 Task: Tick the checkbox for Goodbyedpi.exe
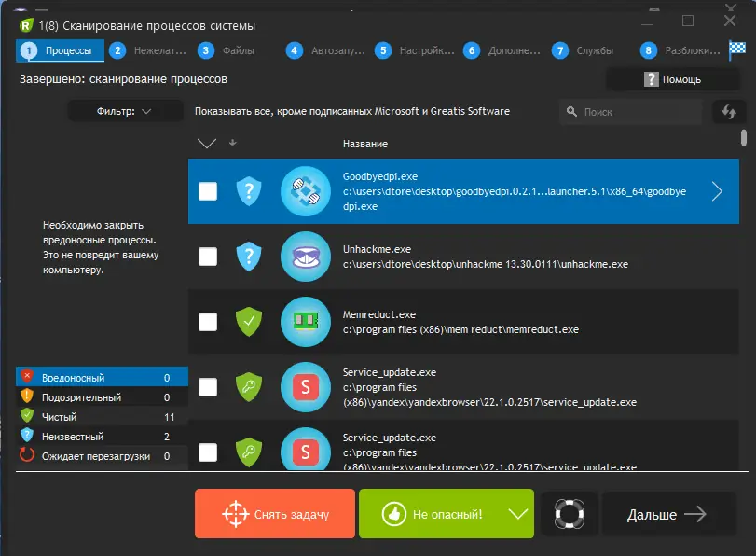tap(208, 191)
